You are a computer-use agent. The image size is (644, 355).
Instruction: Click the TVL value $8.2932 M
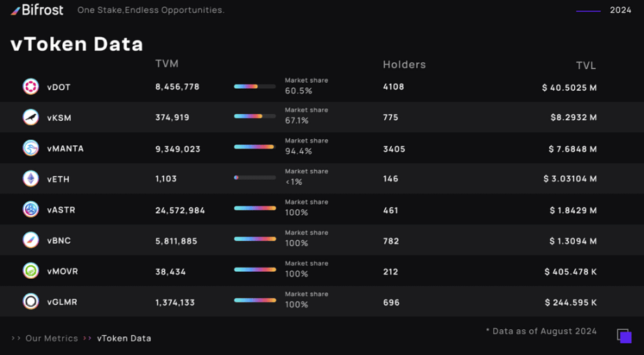573,117
